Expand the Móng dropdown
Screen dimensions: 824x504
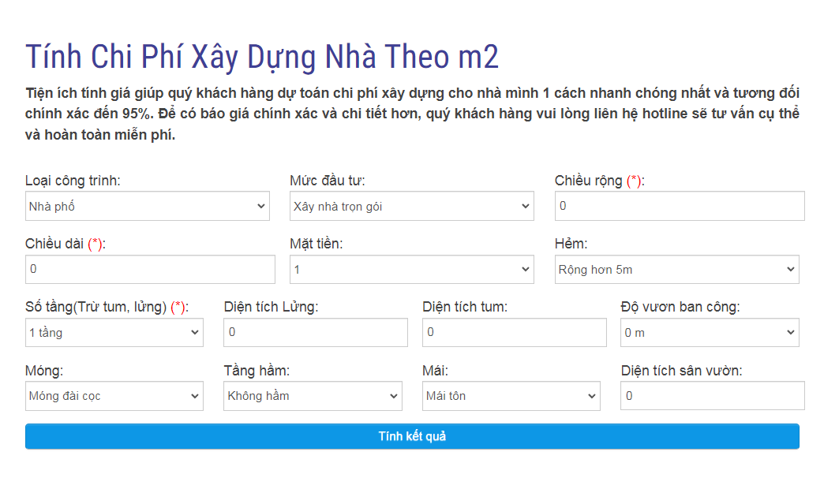tap(114, 396)
